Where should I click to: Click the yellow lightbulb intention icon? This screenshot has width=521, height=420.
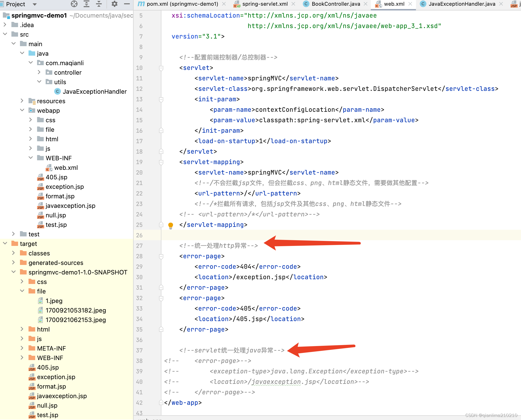(170, 225)
